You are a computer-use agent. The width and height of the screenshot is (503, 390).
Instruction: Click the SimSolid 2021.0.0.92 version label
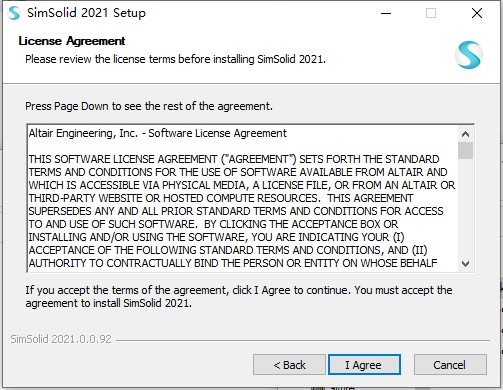pyautogui.click(x=61, y=339)
